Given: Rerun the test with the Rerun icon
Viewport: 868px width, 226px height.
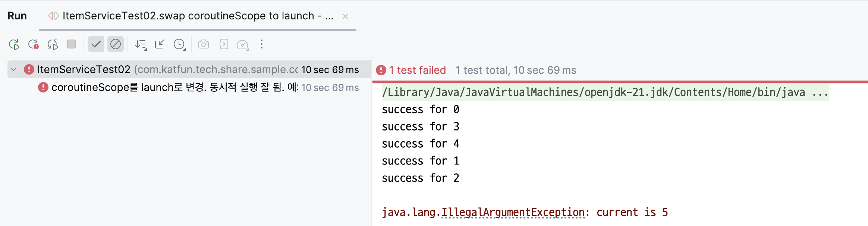Looking at the screenshot, I should click(14, 44).
